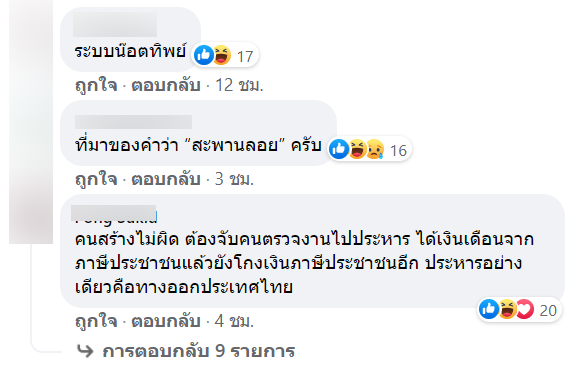Open the blurred author name of first comment

[115, 25]
